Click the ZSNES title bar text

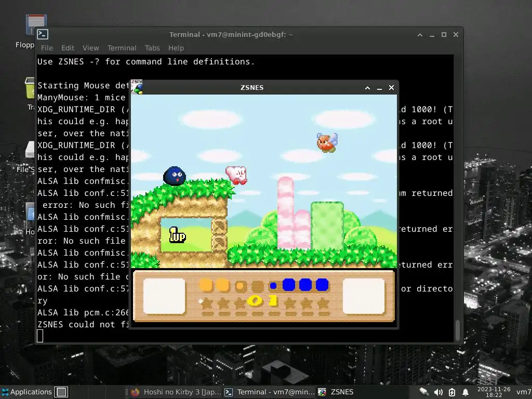point(252,87)
